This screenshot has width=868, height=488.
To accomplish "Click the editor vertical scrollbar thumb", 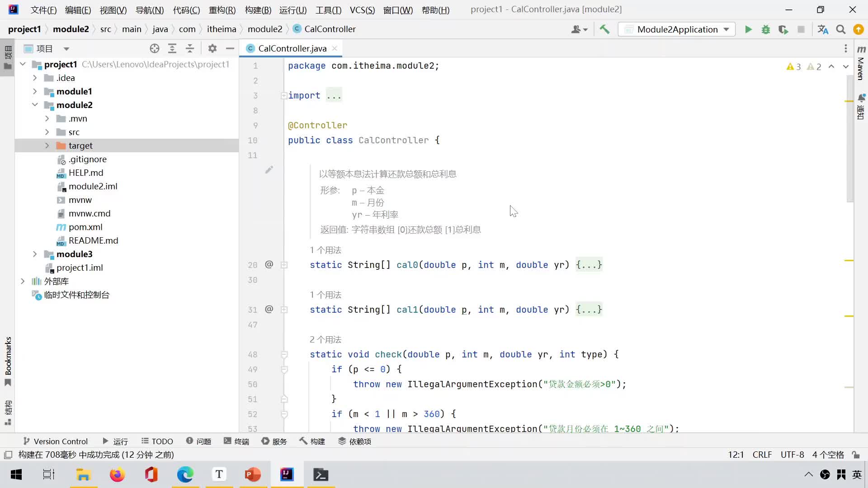I will point(849,138).
